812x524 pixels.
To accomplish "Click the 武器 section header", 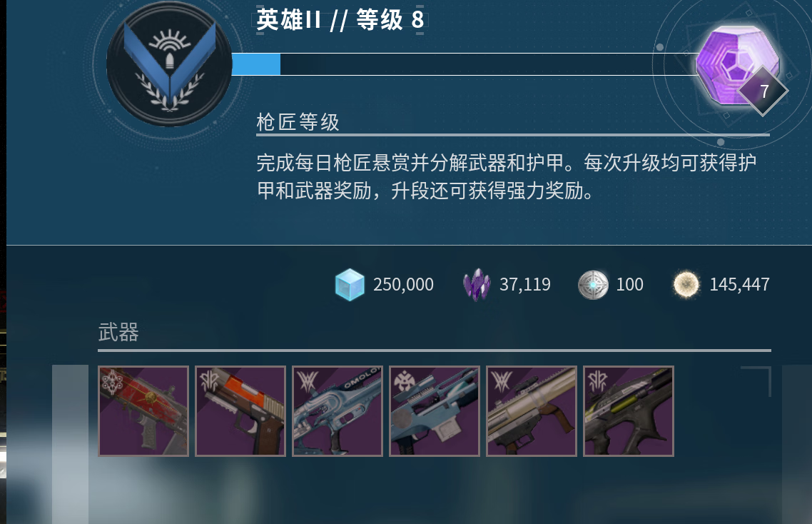I will (x=118, y=332).
